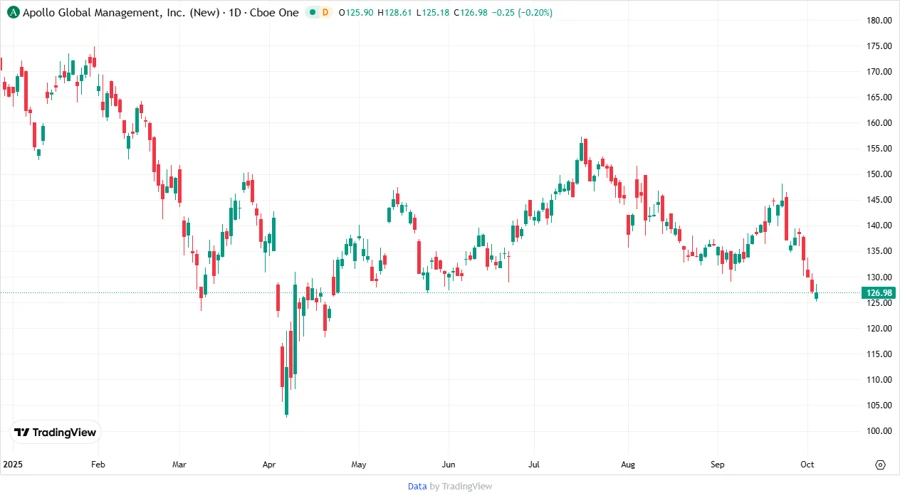Click the TradingView logo watermark
Screen dimensions: 900x498
pyautogui.click(x=55, y=432)
